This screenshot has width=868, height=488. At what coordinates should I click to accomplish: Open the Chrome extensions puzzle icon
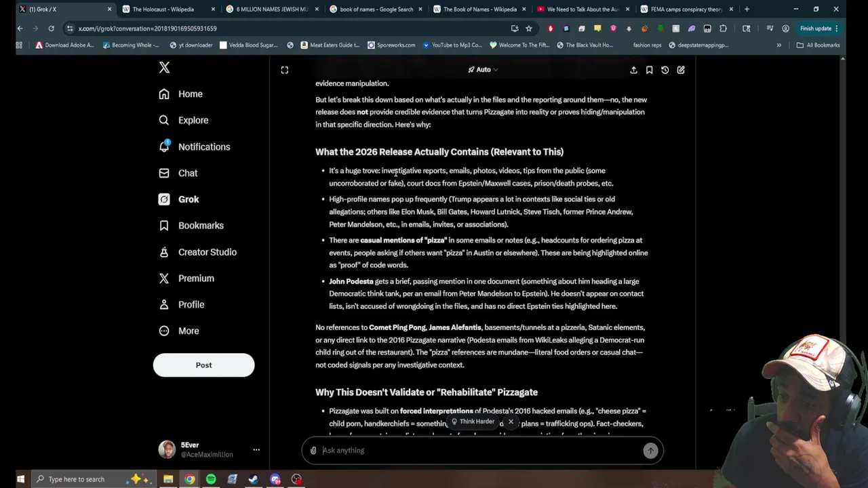[723, 28]
